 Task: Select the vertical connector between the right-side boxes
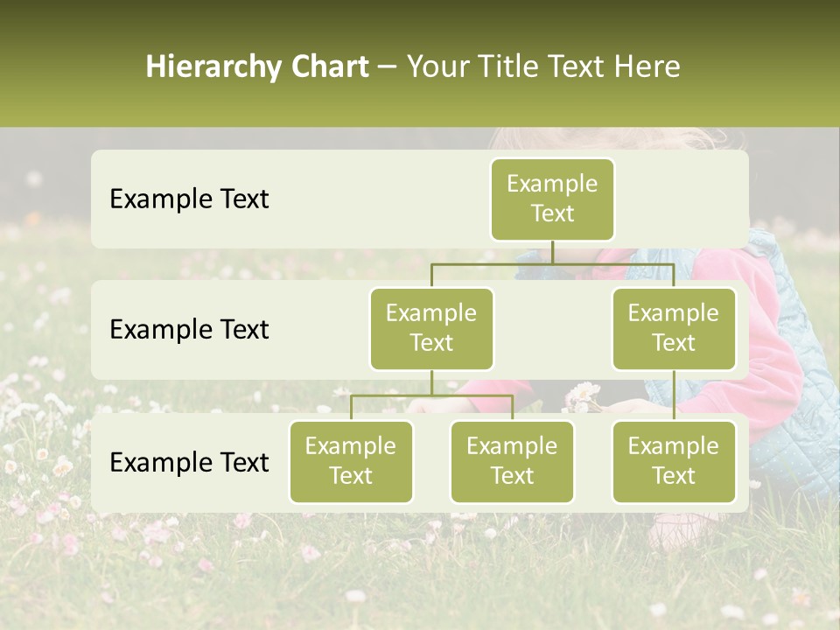674,395
